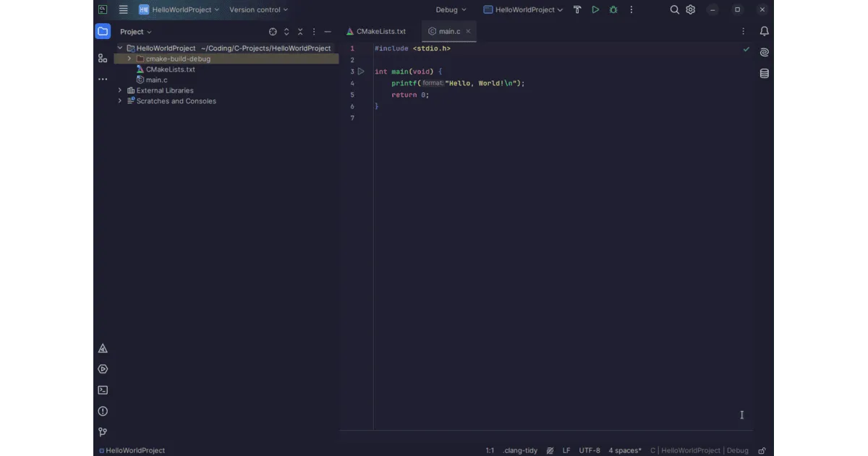Open Search Everywhere with magnifier icon
The image size is (868, 456).
click(674, 9)
